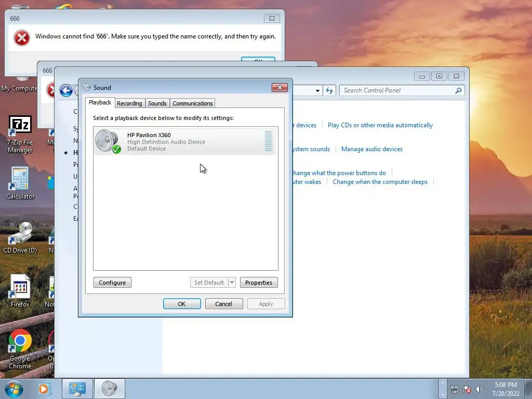Screen dimensions: 532x399
Task: Open Play CDs or other media automatically
Action: (x=380, y=125)
